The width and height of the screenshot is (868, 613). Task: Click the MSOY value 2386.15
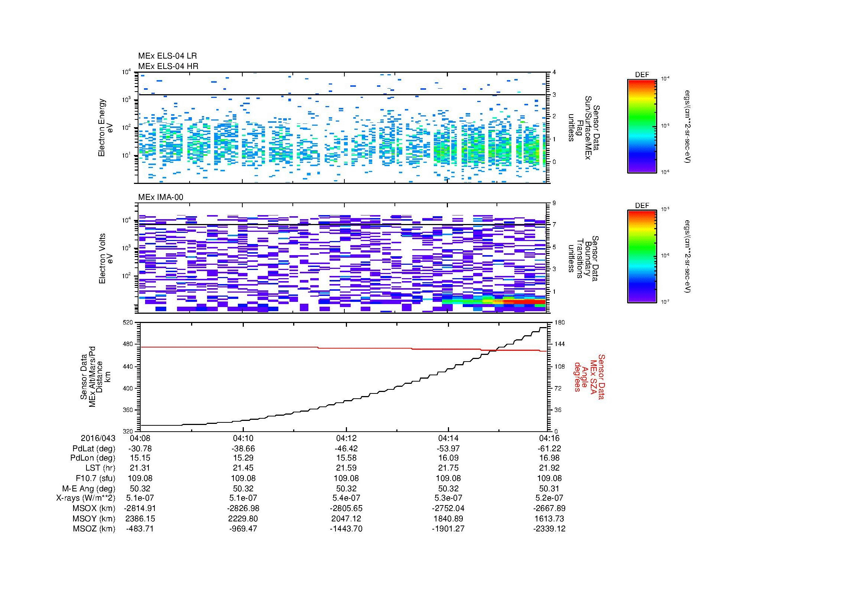tap(140, 518)
